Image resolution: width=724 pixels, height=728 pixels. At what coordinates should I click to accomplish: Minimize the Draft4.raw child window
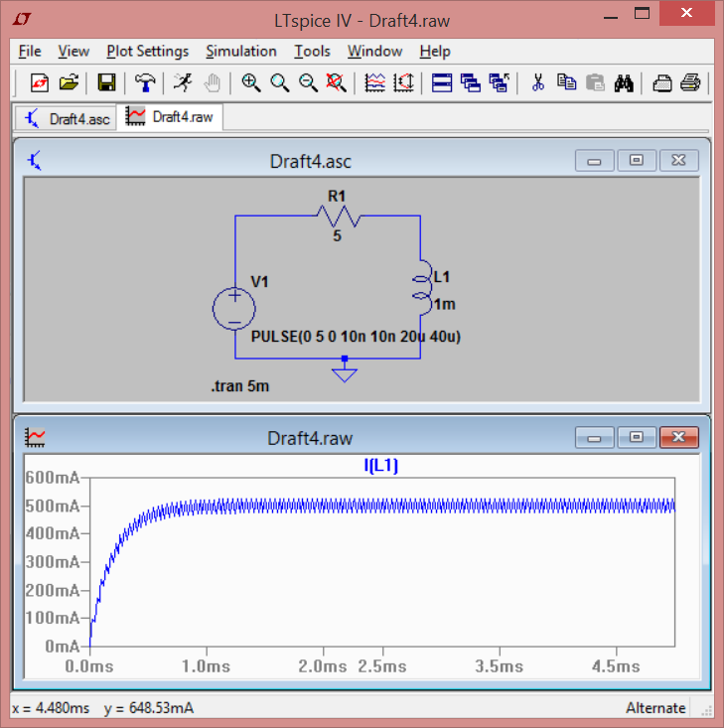595,437
